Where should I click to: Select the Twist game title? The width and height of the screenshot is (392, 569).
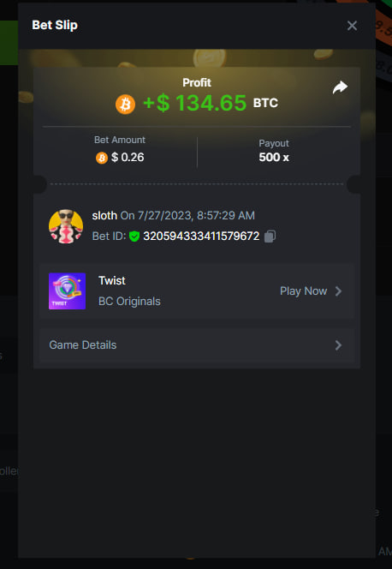112,280
